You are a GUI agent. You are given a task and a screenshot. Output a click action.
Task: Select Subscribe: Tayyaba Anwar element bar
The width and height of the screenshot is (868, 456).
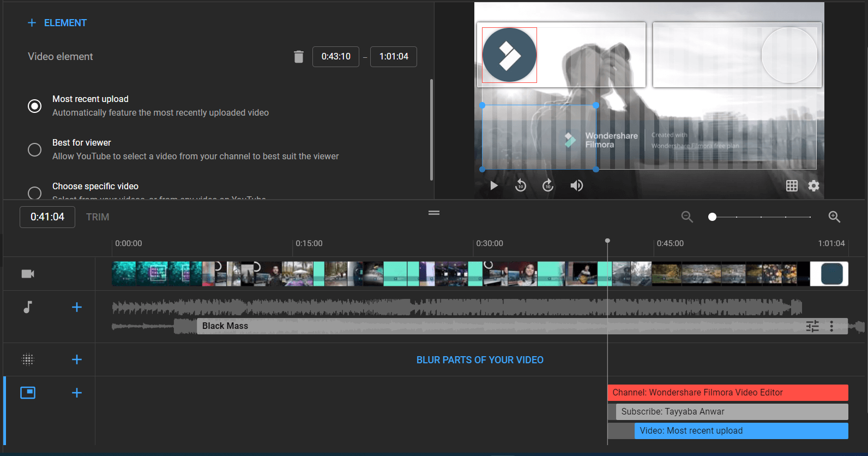tap(732, 412)
